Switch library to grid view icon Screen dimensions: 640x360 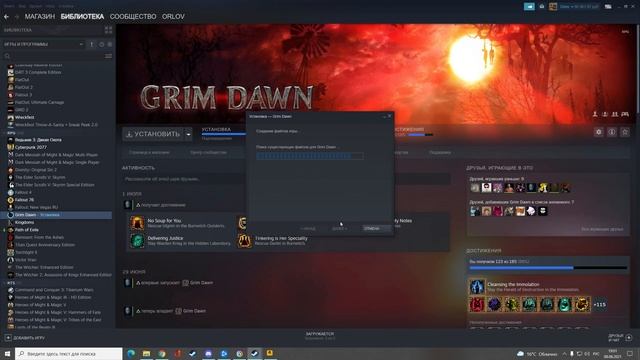108,30
